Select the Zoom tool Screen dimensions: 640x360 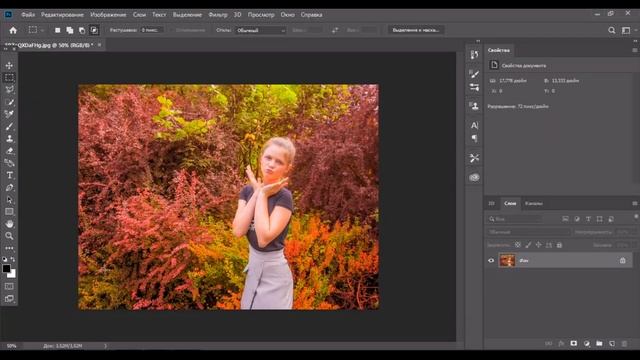click(9, 236)
